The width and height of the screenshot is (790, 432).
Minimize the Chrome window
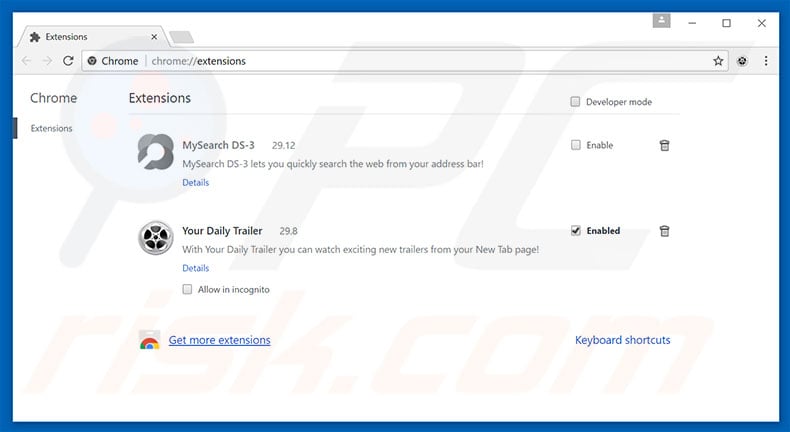coord(692,23)
